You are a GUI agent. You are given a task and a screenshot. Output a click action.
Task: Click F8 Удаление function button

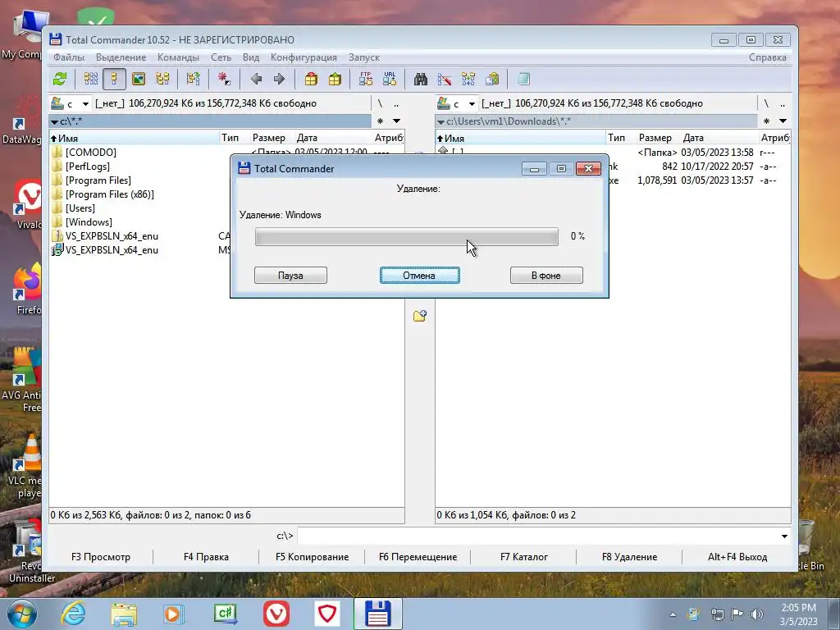click(x=629, y=557)
